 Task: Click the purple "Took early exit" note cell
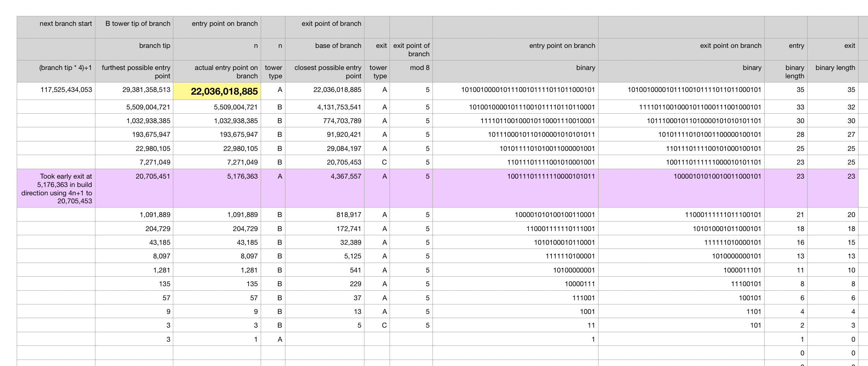point(56,189)
